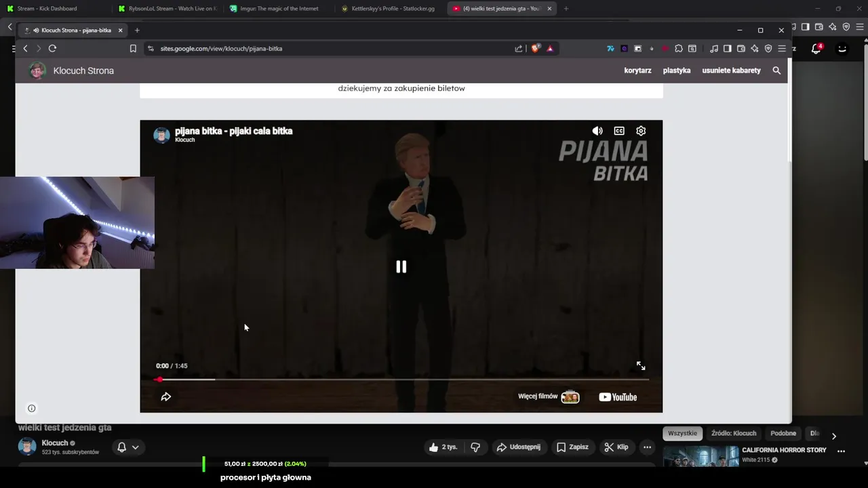This screenshot has height=488, width=868.
Task: Open Klocuch channel avatar in embedded player
Action: pos(161,135)
